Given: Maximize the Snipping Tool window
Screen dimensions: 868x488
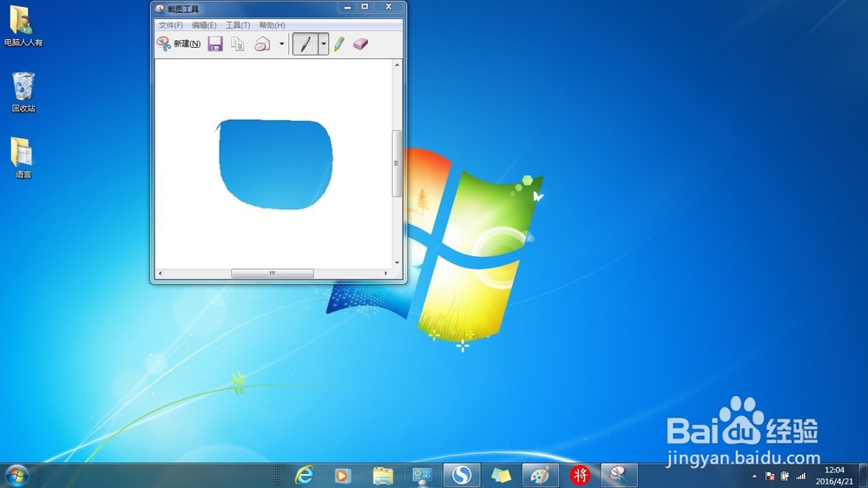Looking at the screenshot, I should (x=365, y=7).
